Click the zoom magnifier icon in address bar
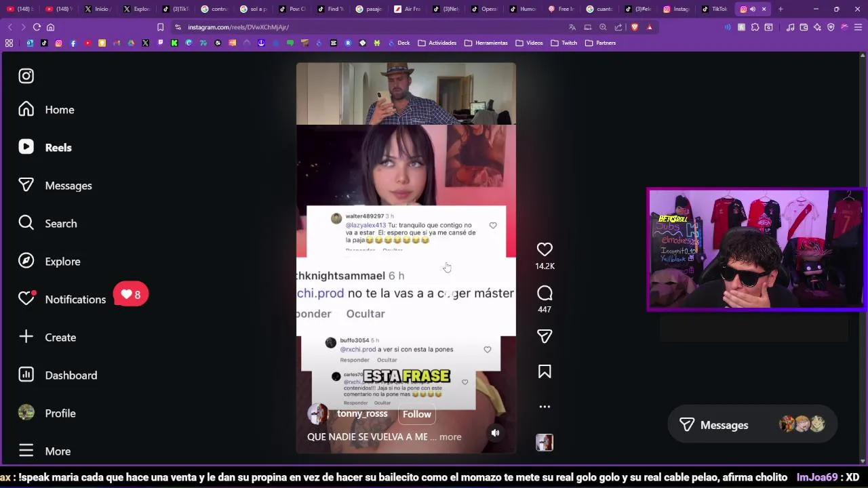 [x=603, y=27]
